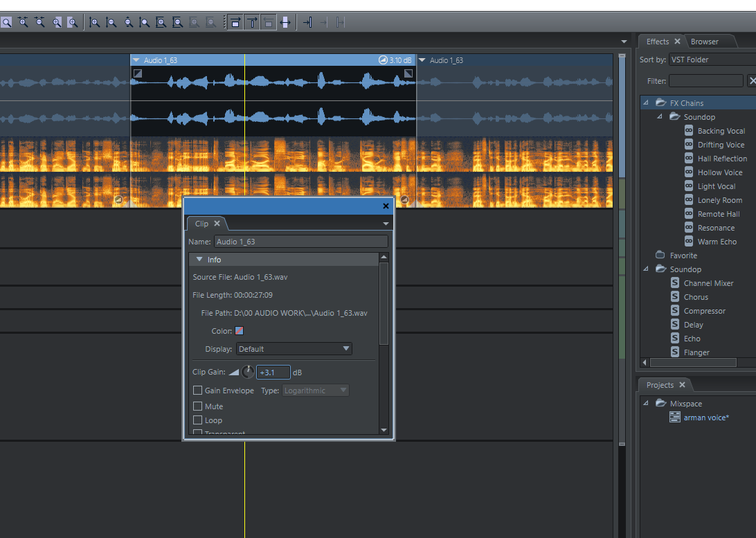Click the Clip Gain value field
Screen dimensions: 756x538
(273, 373)
